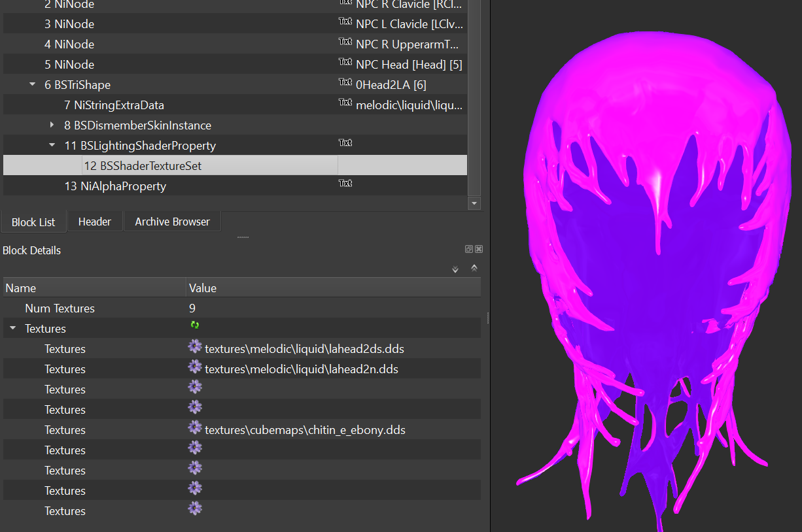802x532 pixels.
Task: Click the Txt icon beside the melodic\liquid string value
Action: coord(345,103)
